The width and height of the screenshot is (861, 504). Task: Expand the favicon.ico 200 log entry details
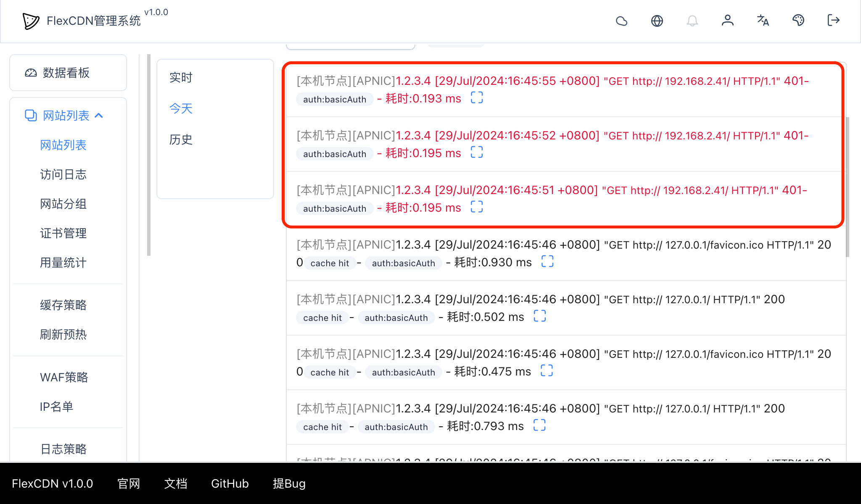click(547, 261)
